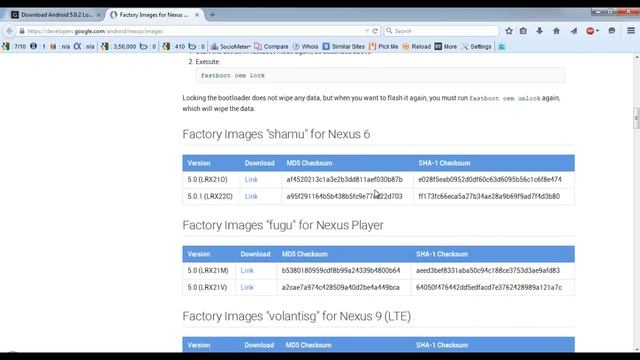640x360 pixels.
Task: Click the scrollbar up arrow
Action: [x=636, y=58]
